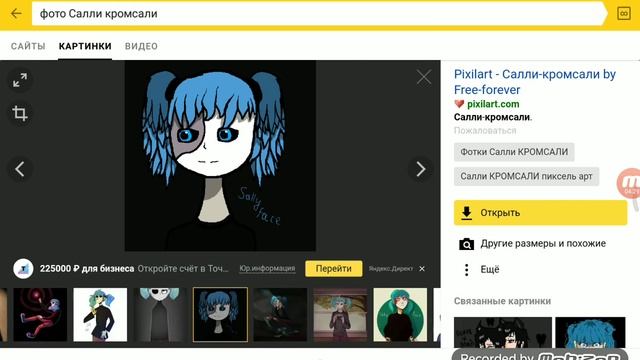The width and height of the screenshot is (640, 360).
Task: Dismiss the Yandex Direct ad
Action: [422, 269]
